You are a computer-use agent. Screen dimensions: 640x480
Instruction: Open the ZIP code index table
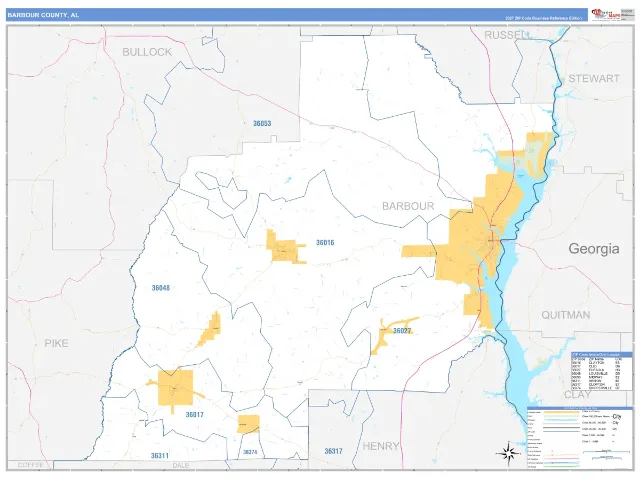point(601,371)
